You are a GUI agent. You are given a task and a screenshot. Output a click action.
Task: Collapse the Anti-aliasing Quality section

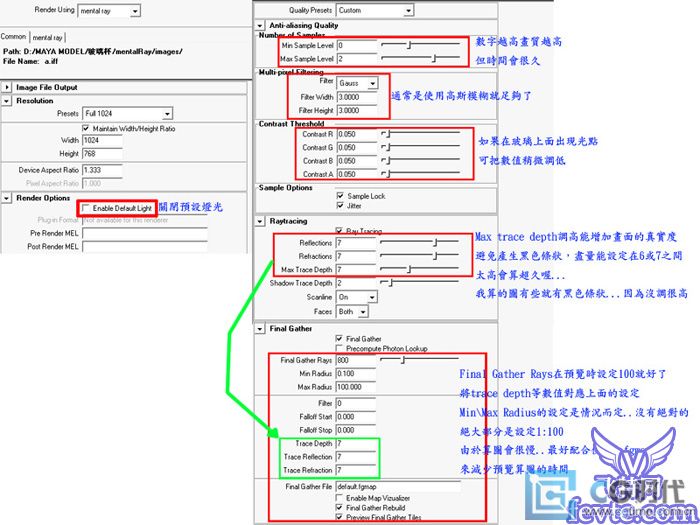click(260, 25)
